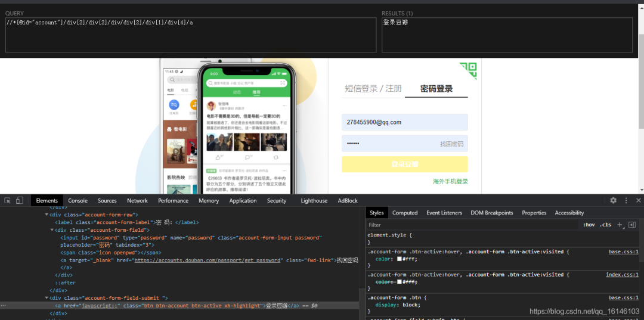
Task: Collapse the account-form-field-submit div node
Action: click(x=47, y=298)
